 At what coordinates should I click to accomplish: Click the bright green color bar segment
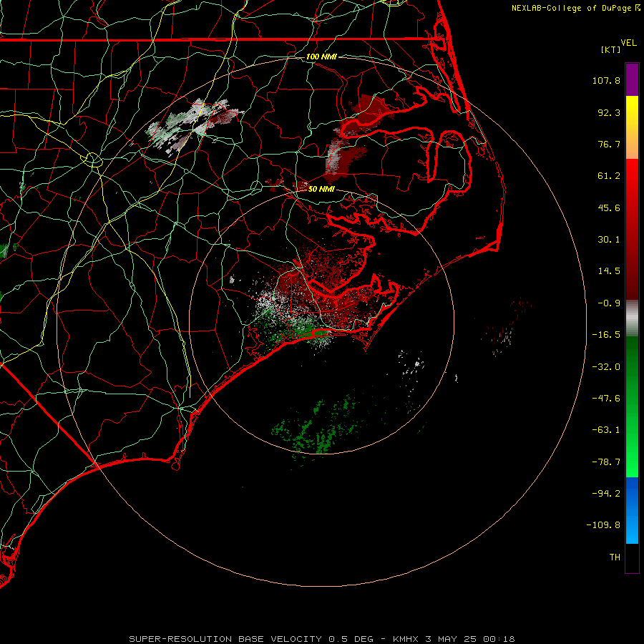(632, 406)
